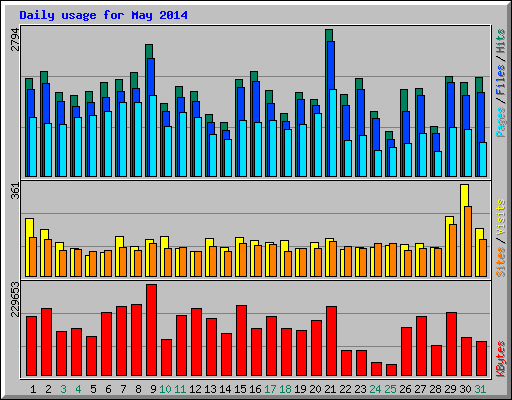The image size is (512, 400).
Task: Select the shortest red KBytes bar on day 25
Action: pyautogui.click(x=391, y=370)
